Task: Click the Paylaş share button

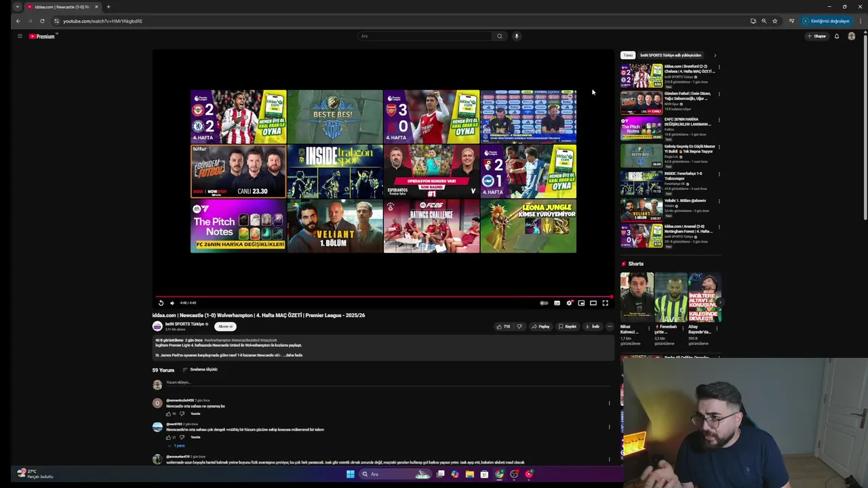Action: coord(540,327)
